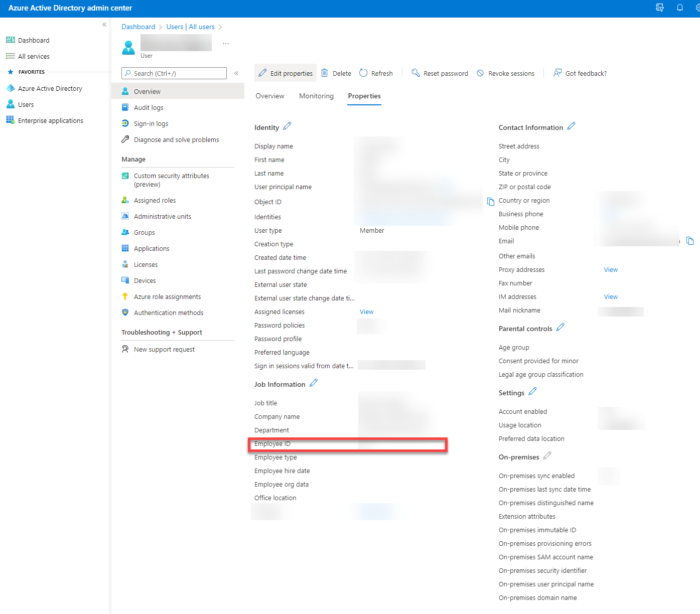
Task: Click the Job Information edit pencil
Action: (314, 383)
